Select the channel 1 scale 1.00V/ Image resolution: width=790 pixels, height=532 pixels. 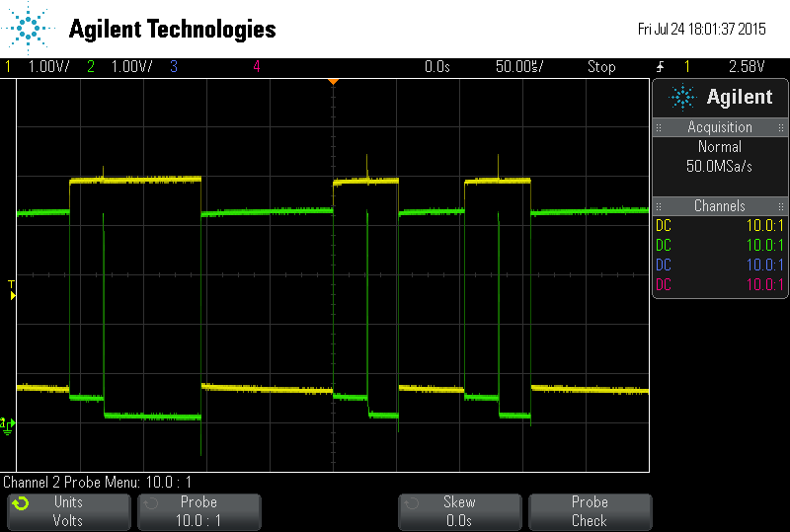click(48, 66)
